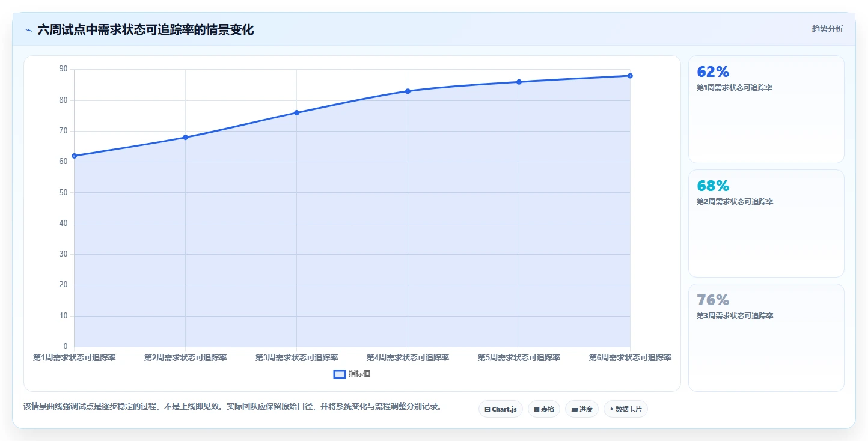Select the week 6 data point at 88
Screen dimensions: 868x441
(x=630, y=76)
